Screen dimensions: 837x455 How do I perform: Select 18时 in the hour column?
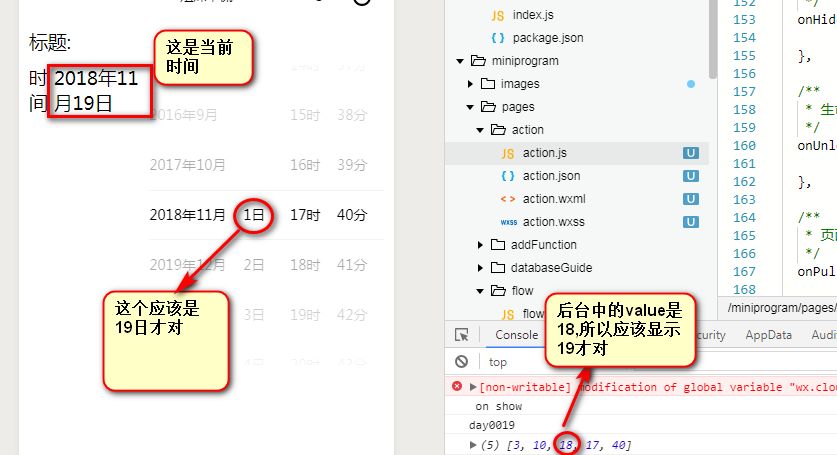(305, 265)
